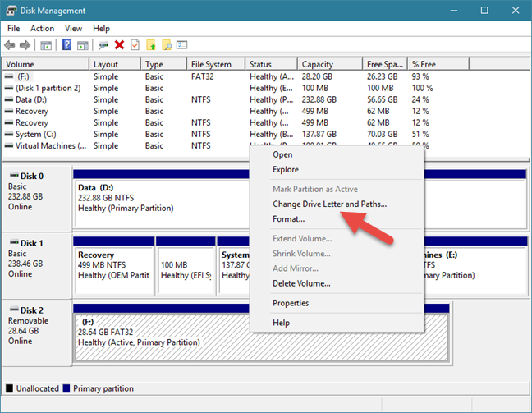
Task: Select Format... in context menu
Action: point(289,219)
